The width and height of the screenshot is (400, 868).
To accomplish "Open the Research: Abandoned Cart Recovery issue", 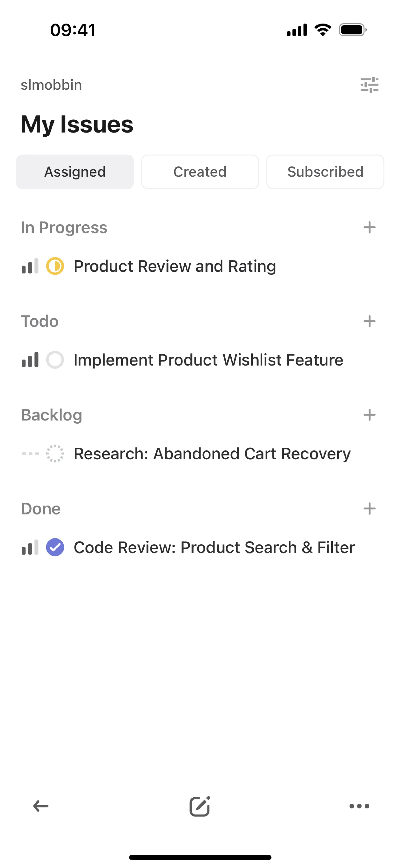I will [x=212, y=454].
